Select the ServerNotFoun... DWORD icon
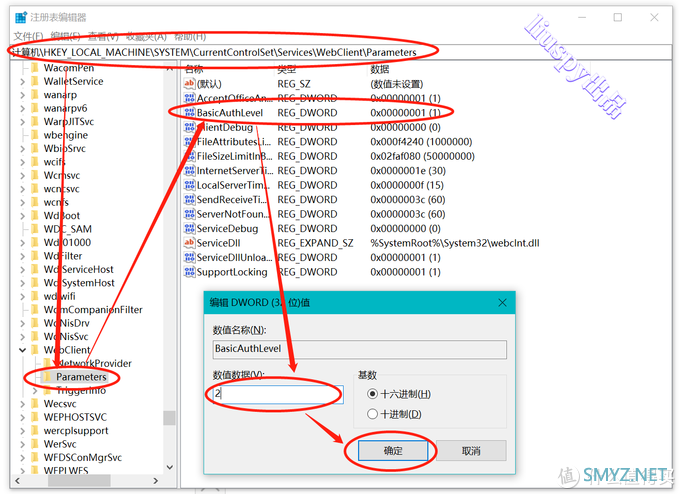 189,214
